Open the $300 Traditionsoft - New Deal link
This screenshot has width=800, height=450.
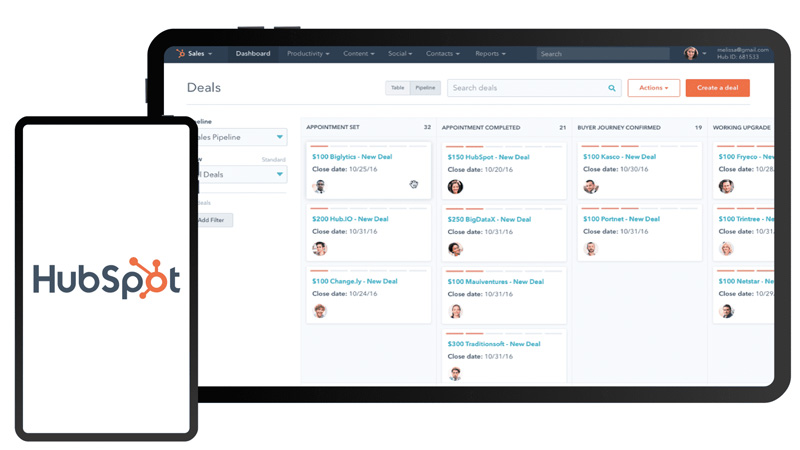494,344
